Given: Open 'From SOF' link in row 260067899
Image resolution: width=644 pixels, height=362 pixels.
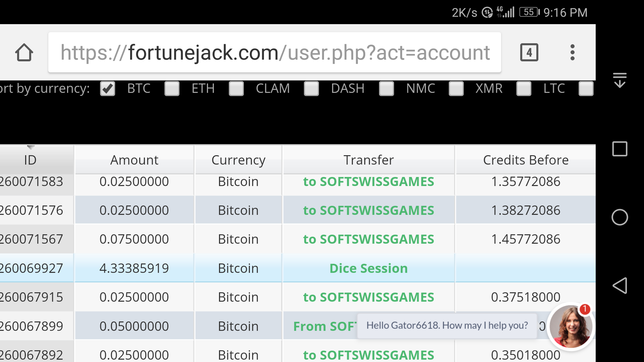Looking at the screenshot, I should click(x=325, y=326).
